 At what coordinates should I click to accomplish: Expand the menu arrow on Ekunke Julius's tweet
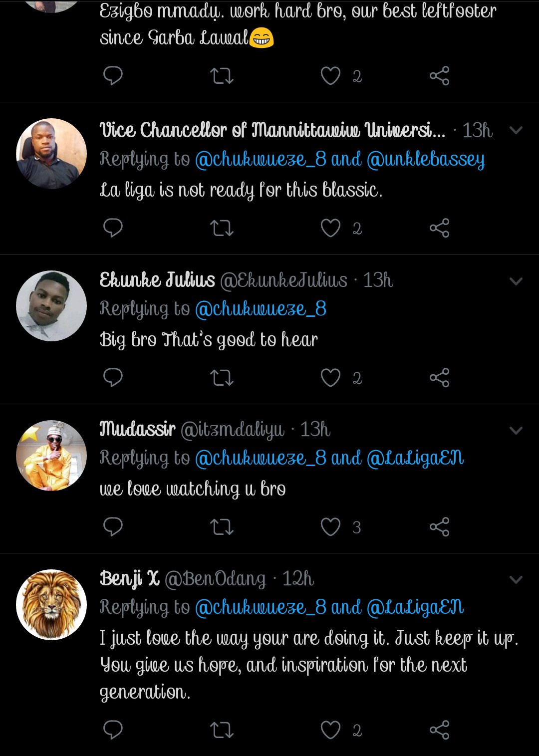[516, 281]
